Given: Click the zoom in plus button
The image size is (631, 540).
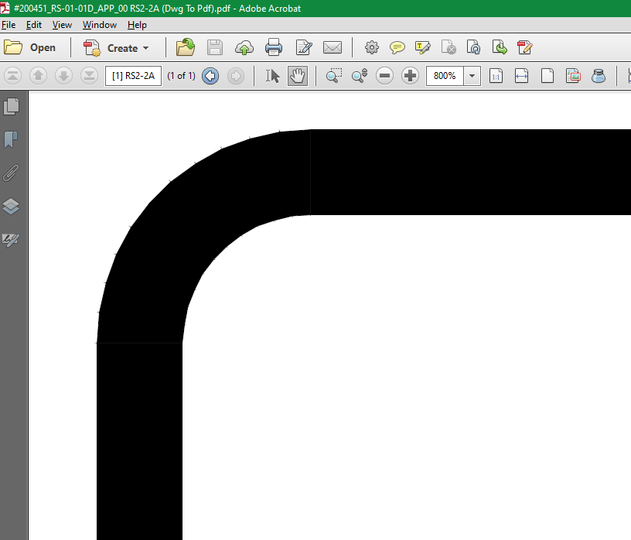Looking at the screenshot, I should pyautogui.click(x=410, y=76).
